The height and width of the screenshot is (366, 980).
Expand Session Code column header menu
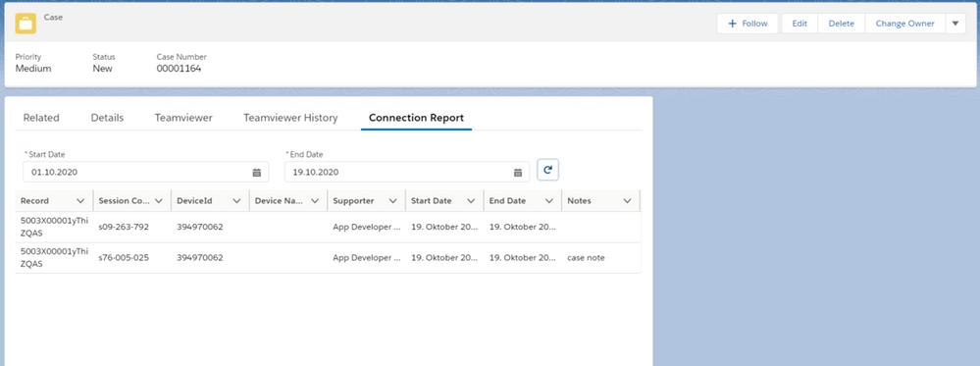[x=158, y=201]
